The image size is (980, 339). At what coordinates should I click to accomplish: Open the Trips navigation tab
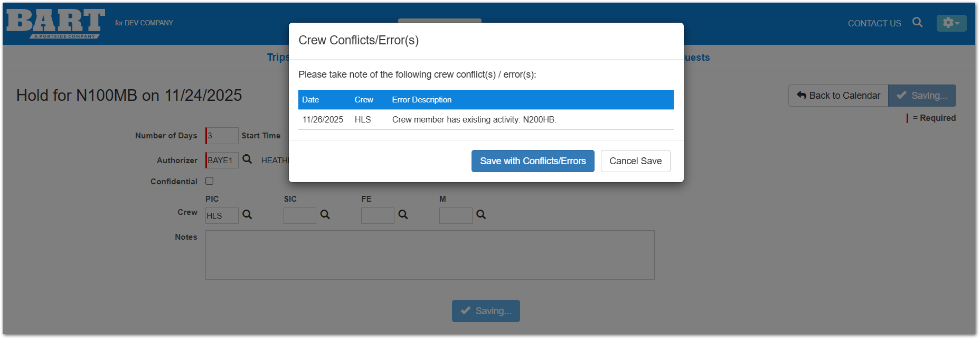pos(278,57)
